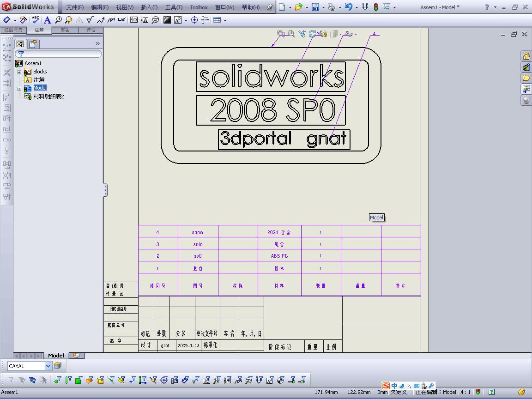Image resolution: width=532 pixels, height=399 pixels.
Task: Open the Smart Dimension dropdown arrow
Action: (15, 20)
